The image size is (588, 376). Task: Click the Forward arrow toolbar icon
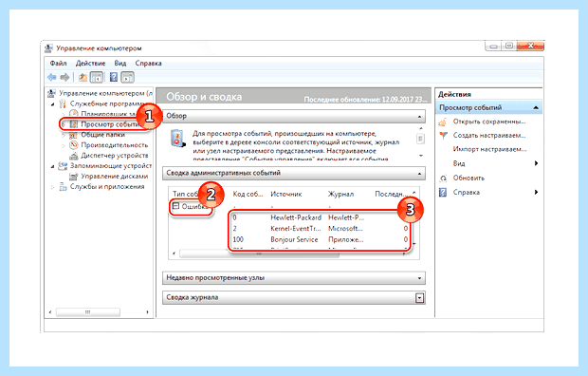click(x=64, y=77)
